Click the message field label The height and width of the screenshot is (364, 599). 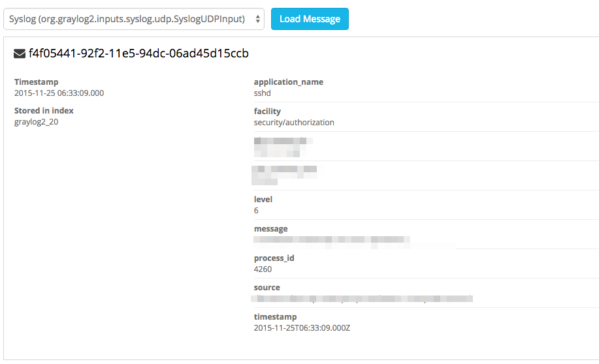tap(270, 229)
